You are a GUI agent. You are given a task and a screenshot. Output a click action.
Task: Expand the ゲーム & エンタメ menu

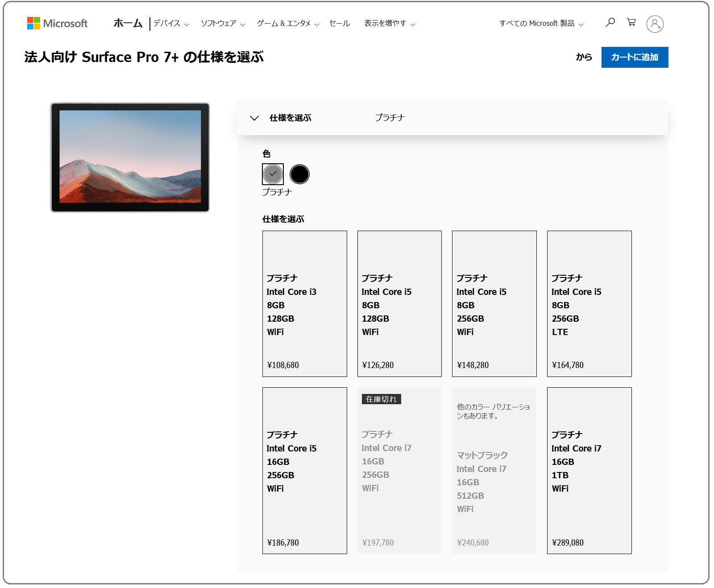pyautogui.click(x=288, y=23)
